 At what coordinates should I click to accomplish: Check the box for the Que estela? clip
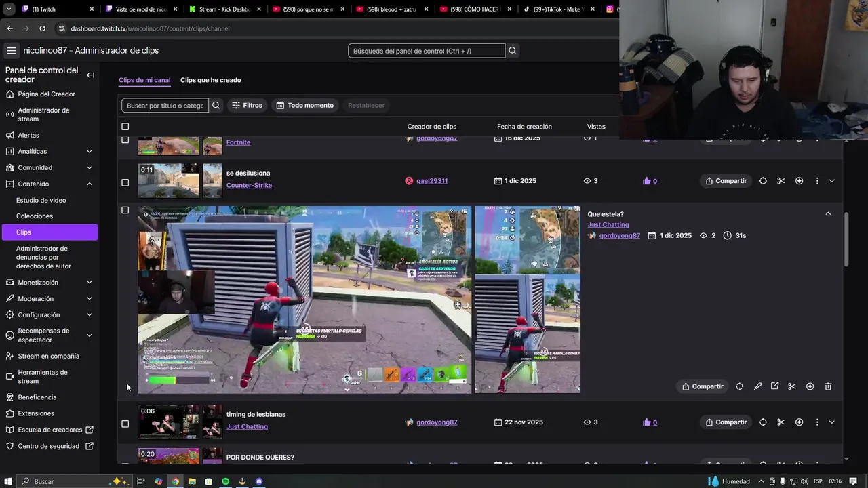tap(125, 210)
